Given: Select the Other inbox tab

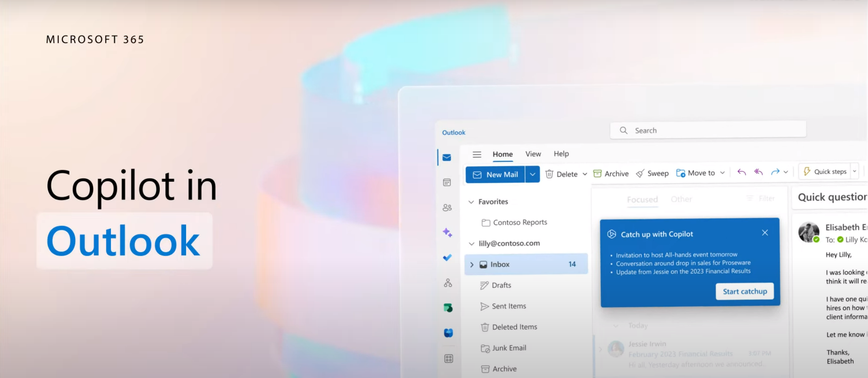Looking at the screenshot, I should coord(681,199).
